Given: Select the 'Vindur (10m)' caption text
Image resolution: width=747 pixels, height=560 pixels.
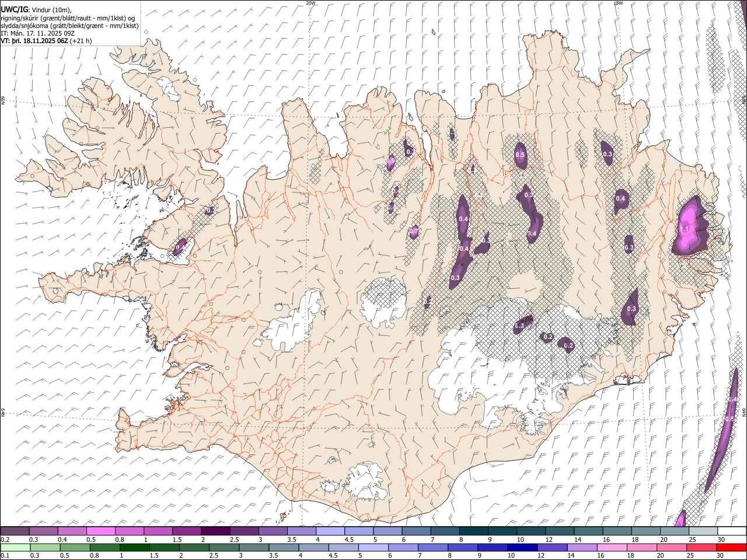Looking at the screenshot, I should tap(52, 10).
